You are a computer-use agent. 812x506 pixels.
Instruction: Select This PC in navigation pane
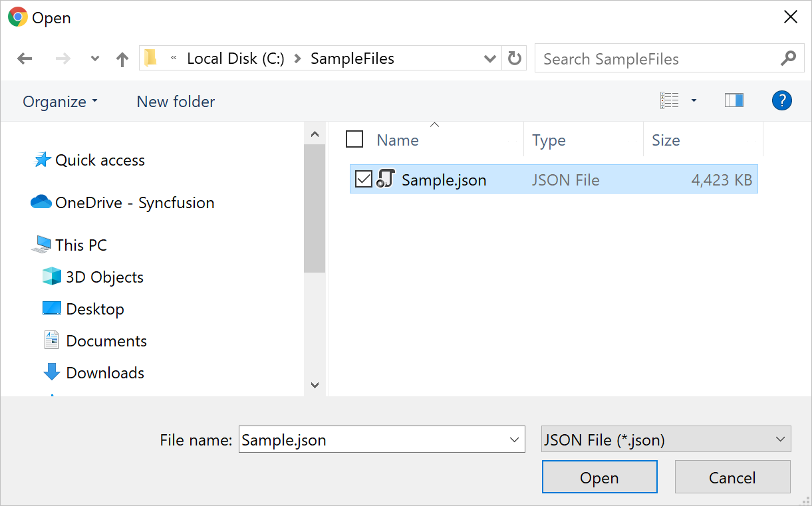(81, 245)
